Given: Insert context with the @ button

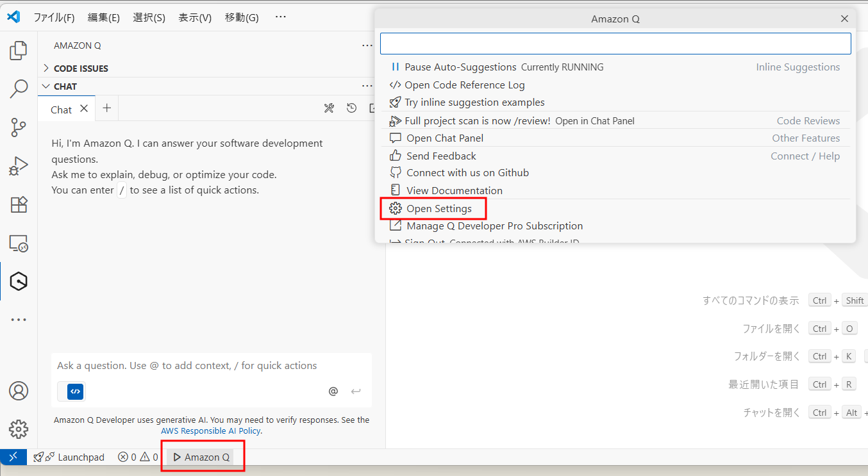Looking at the screenshot, I should pos(333,391).
